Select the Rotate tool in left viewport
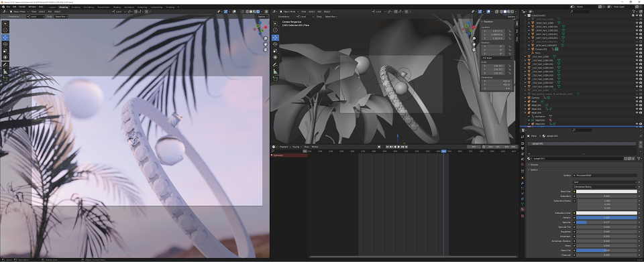Screen dimensions: 644x262 pos(5,44)
